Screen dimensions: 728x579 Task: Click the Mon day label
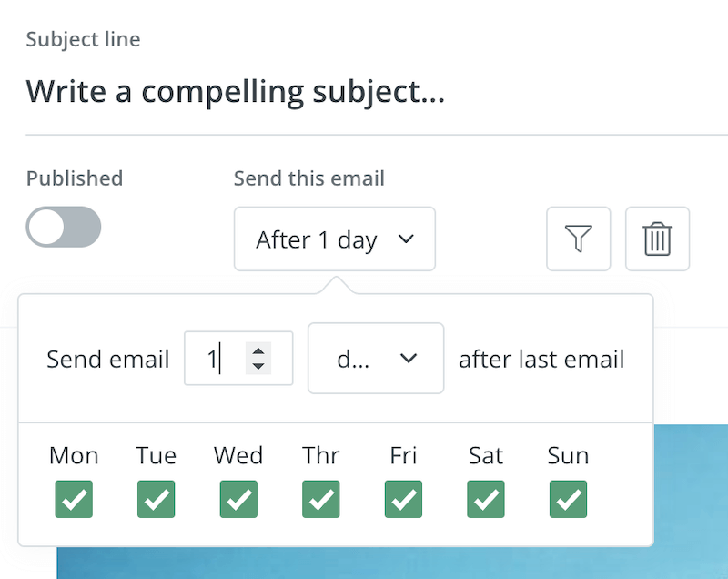pyautogui.click(x=74, y=455)
